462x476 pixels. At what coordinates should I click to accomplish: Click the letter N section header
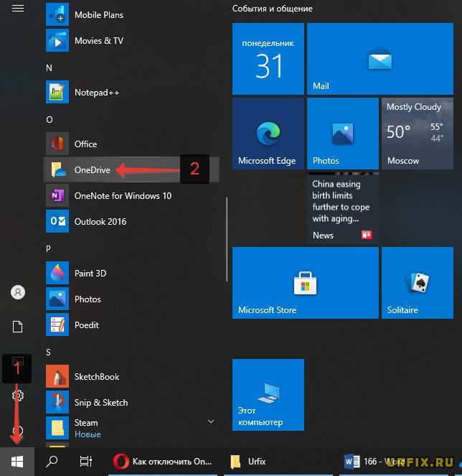(x=49, y=67)
